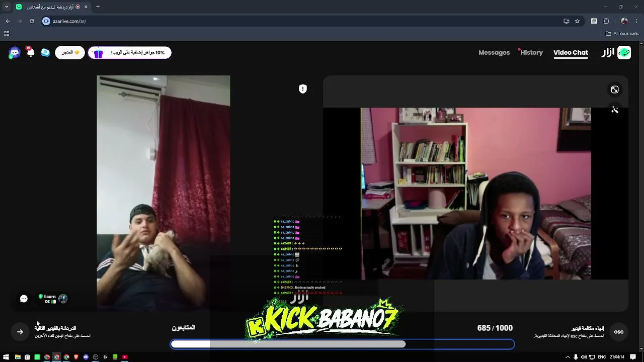Image resolution: width=644 pixels, height=362 pixels.
Task: Open the Discord profile avatar icon
Action: (x=15, y=53)
